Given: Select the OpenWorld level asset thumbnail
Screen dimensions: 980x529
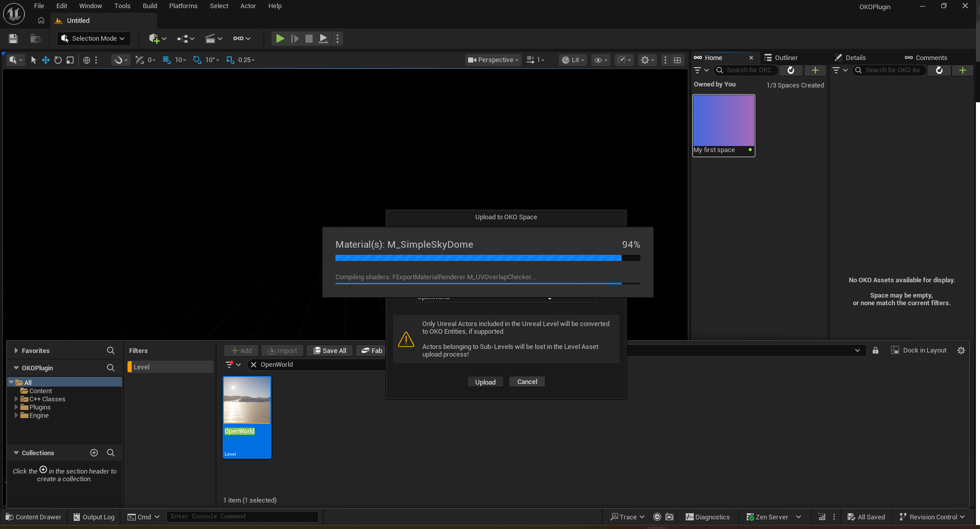Looking at the screenshot, I should [247, 417].
